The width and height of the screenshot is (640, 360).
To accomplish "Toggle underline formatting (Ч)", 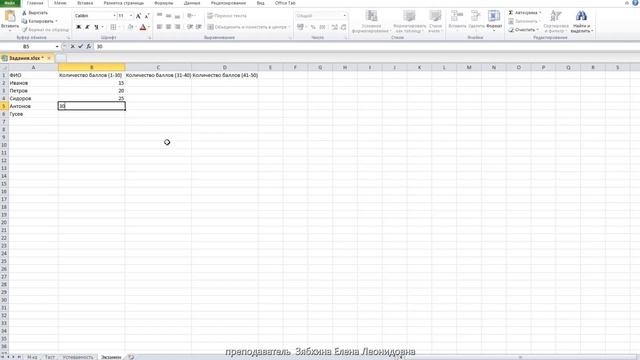I will (x=96, y=27).
